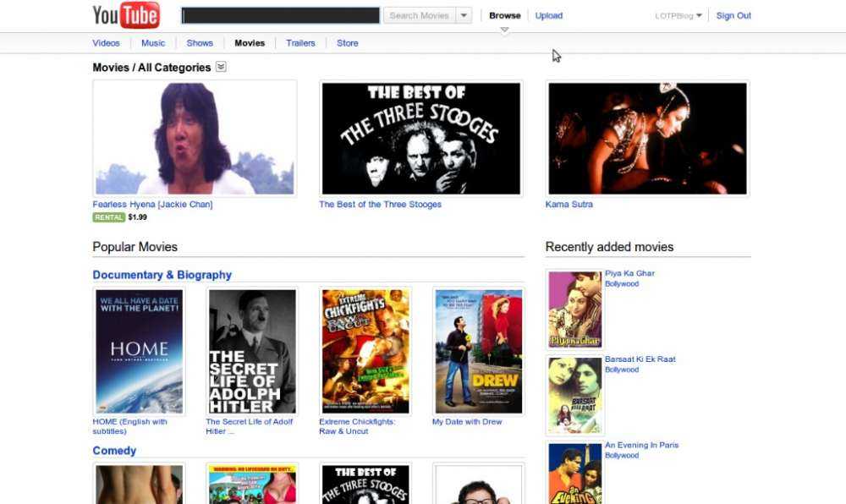Select the My Date with Drew poster
This screenshot has height=504, width=846.
[478, 351]
